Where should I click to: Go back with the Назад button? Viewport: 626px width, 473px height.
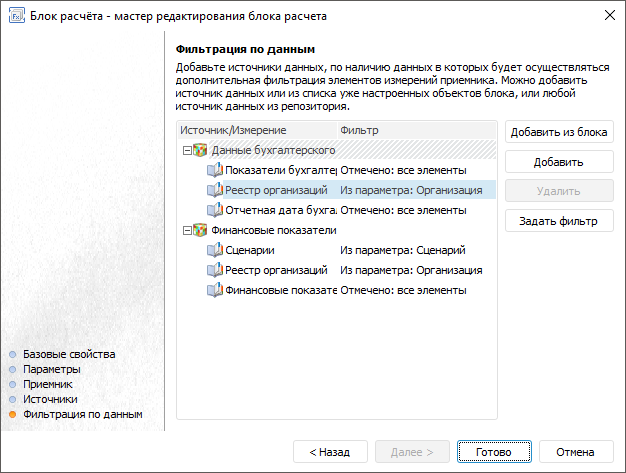click(330, 452)
